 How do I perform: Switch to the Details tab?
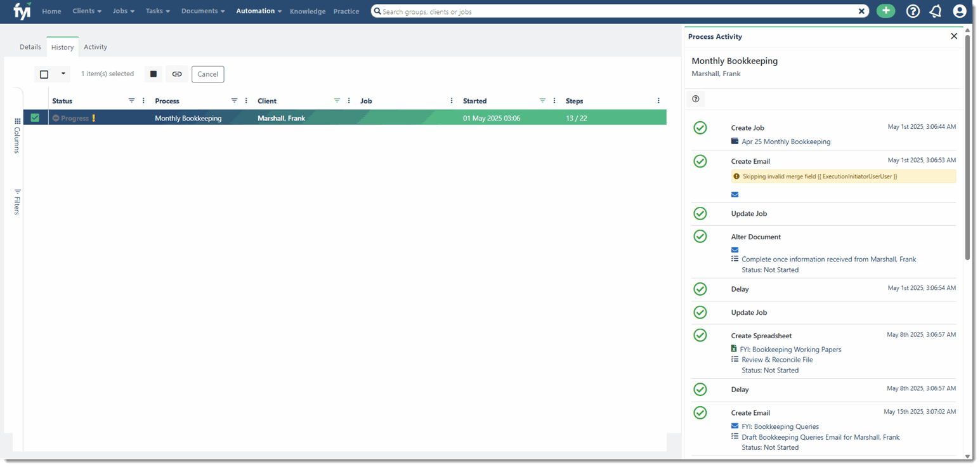tap(30, 47)
